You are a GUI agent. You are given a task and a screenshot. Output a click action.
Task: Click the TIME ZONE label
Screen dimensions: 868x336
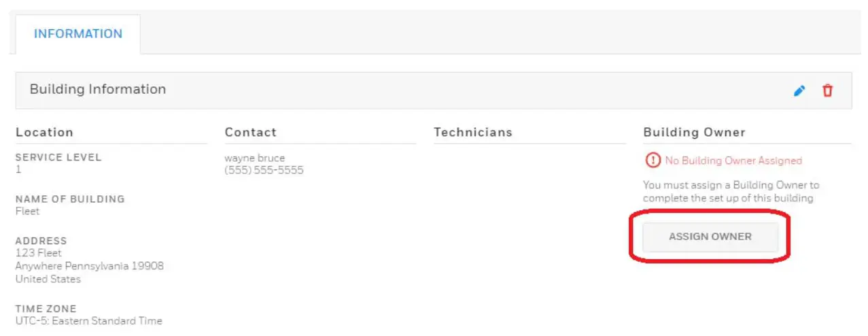click(x=46, y=309)
